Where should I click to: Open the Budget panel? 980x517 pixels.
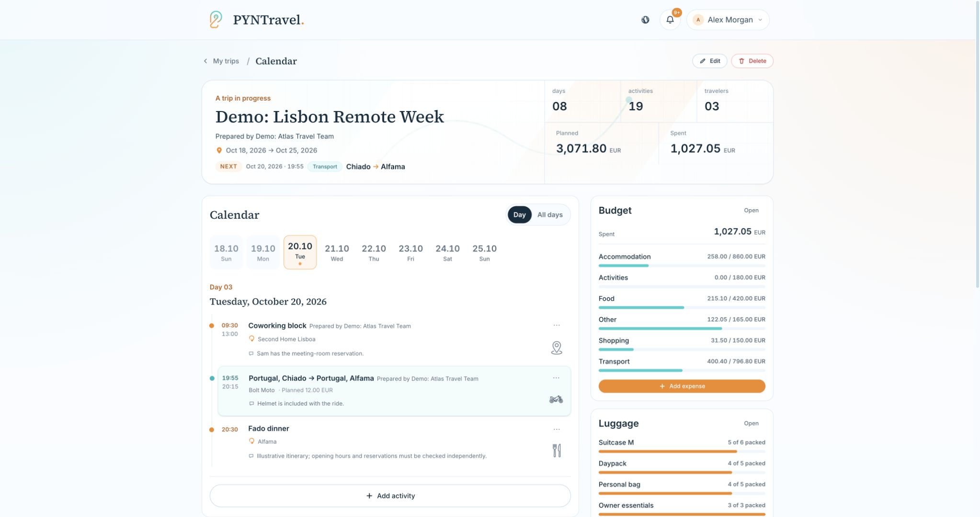coord(751,211)
